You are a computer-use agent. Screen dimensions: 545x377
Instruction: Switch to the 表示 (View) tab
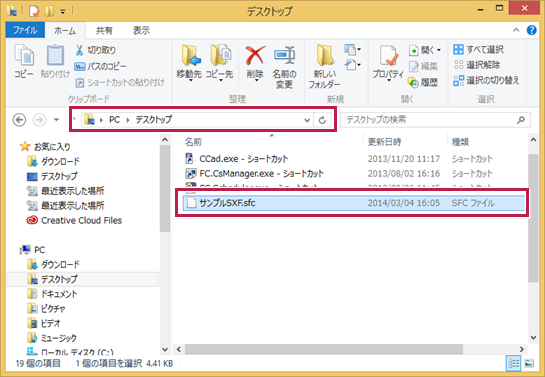[141, 31]
